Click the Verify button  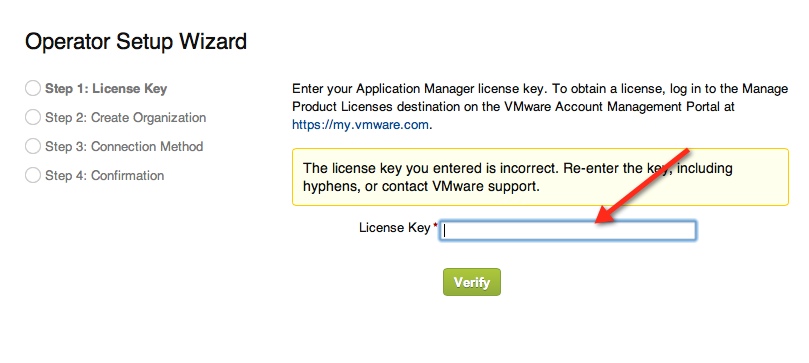coord(472,282)
